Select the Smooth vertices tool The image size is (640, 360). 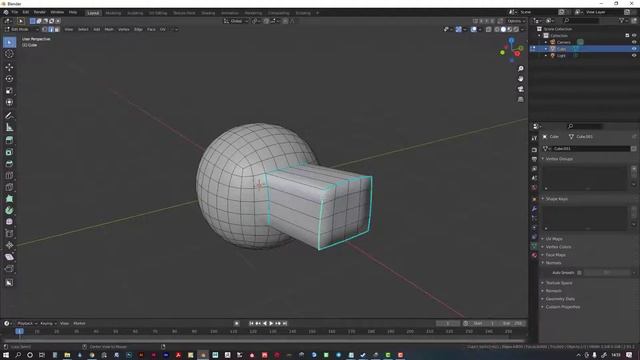[9, 222]
